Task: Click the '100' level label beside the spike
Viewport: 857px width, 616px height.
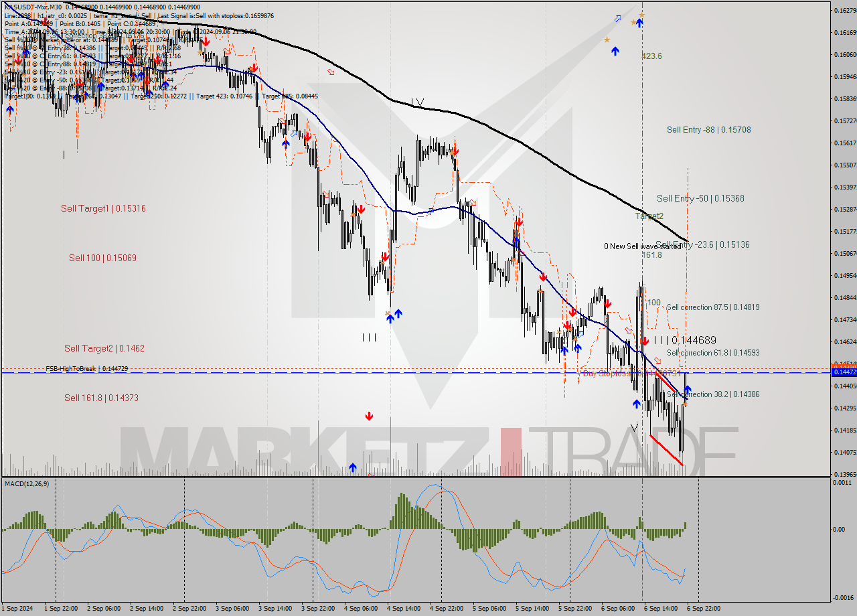Action: 653,303
